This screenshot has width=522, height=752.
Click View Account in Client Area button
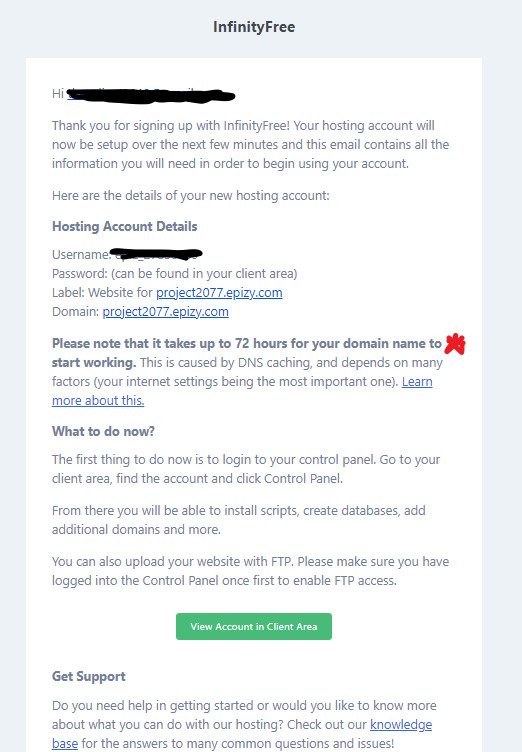(254, 626)
